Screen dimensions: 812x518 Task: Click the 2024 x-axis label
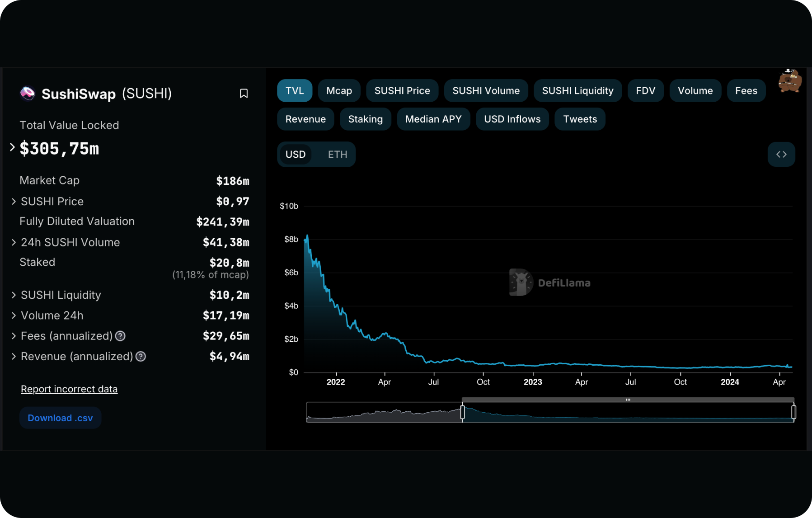click(x=730, y=382)
